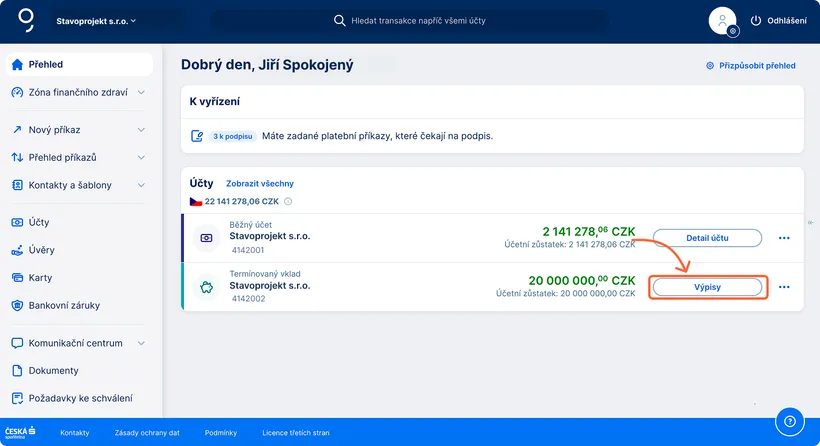Open Detail účtu button

coord(707,238)
